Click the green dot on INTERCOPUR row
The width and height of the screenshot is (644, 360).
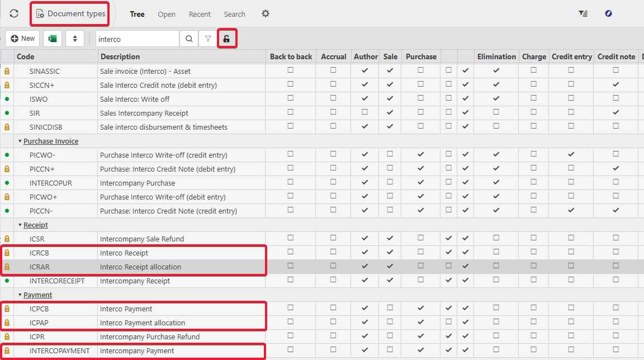click(x=7, y=183)
